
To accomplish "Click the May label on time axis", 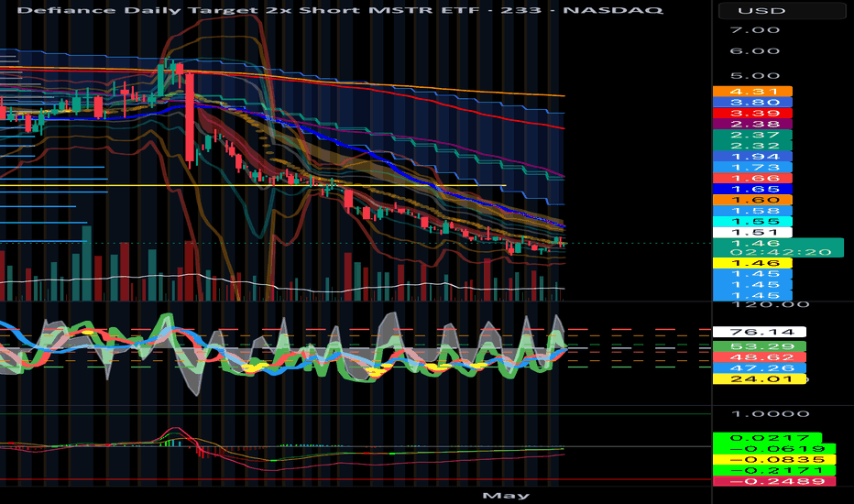I will pos(506,495).
